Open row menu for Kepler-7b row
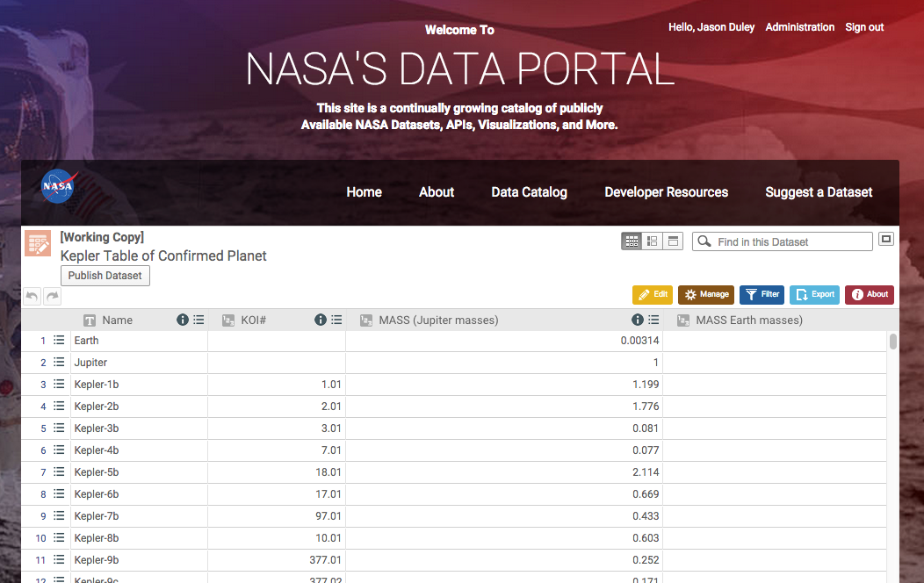This screenshot has height=583, width=924. pyautogui.click(x=59, y=516)
